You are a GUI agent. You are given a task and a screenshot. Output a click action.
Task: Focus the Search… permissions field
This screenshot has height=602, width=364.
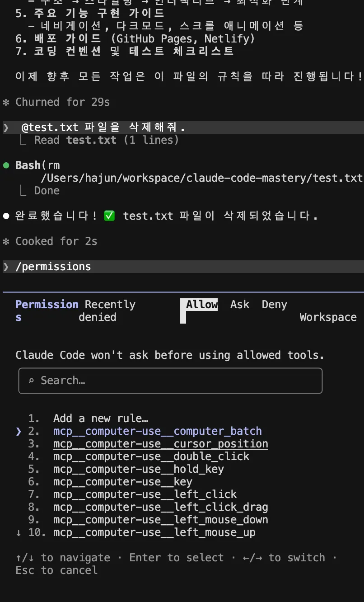tap(170, 381)
